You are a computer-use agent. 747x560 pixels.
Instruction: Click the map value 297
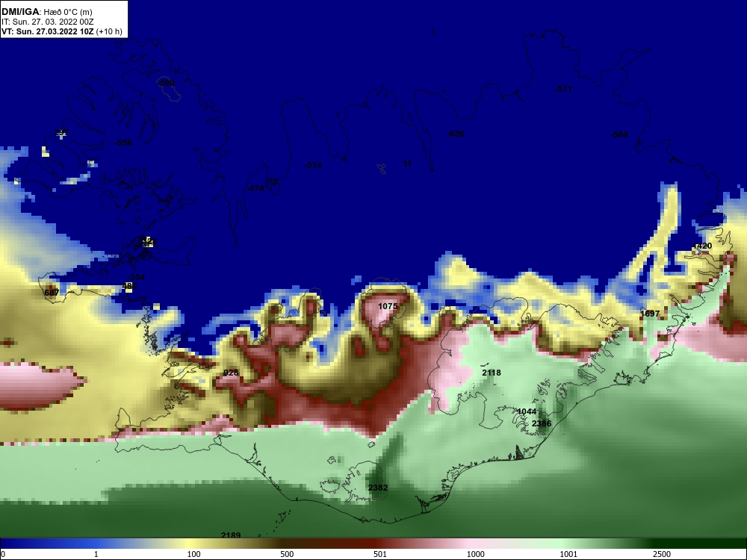pos(61,132)
